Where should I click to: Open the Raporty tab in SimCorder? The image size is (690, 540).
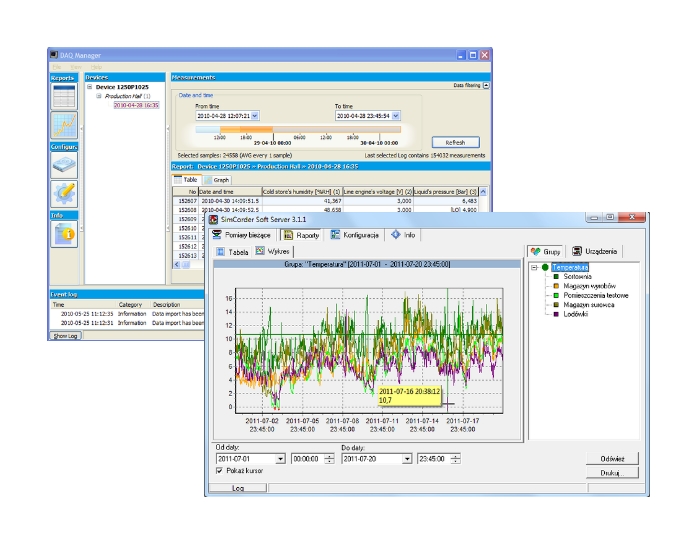pos(301,234)
